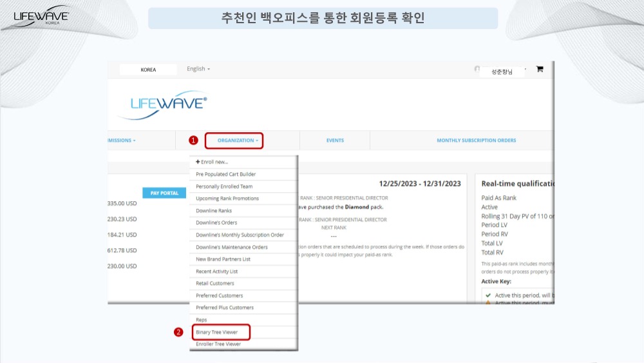This screenshot has height=363, width=644.
Task: Expand the ORGANIZATION menu
Action: tap(238, 141)
